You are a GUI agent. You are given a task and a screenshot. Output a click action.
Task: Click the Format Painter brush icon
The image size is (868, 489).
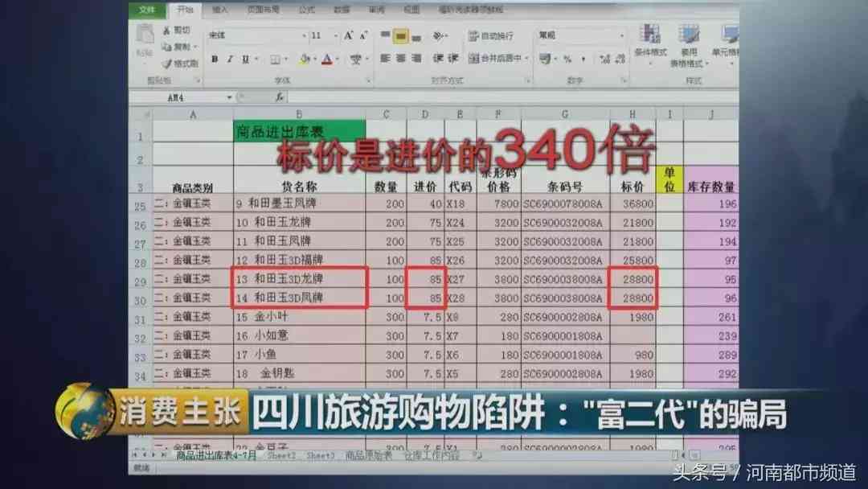166,64
